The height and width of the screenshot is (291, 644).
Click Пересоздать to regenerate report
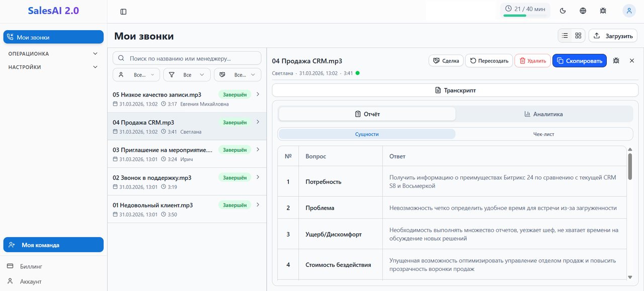[489, 61]
